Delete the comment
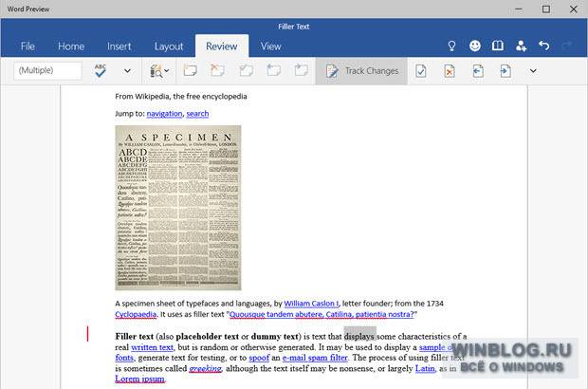This screenshot has width=588, height=389. click(218, 70)
